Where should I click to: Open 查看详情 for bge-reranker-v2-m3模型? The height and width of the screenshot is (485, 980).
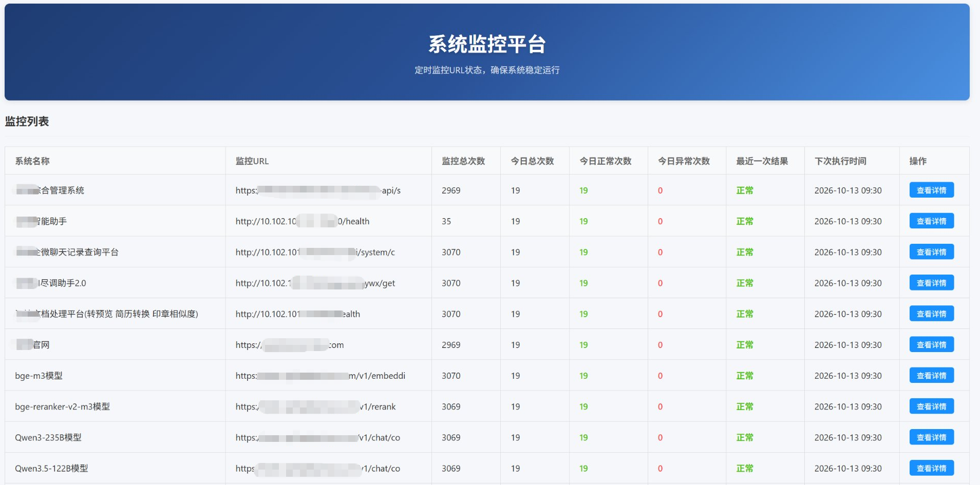click(x=931, y=406)
